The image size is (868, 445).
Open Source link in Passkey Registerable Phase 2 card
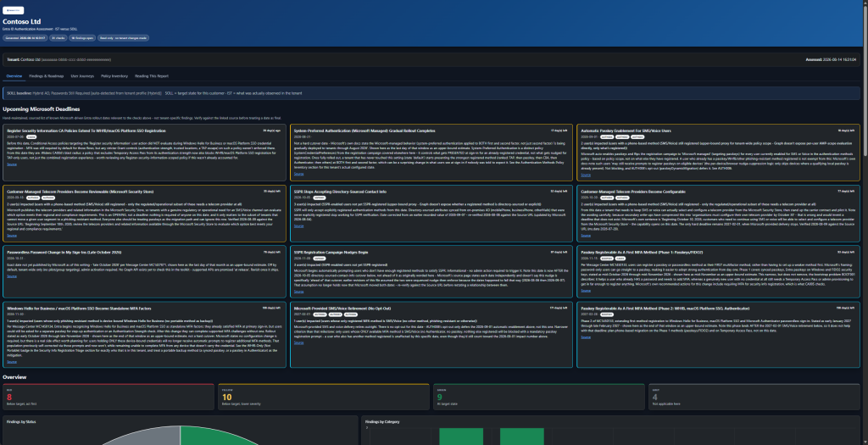tap(586, 337)
